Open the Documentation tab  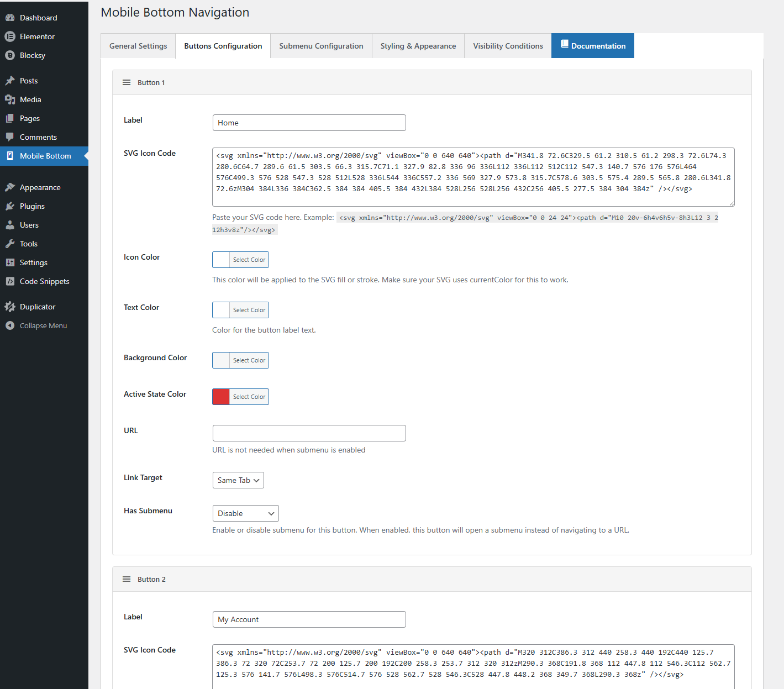pyautogui.click(x=592, y=46)
